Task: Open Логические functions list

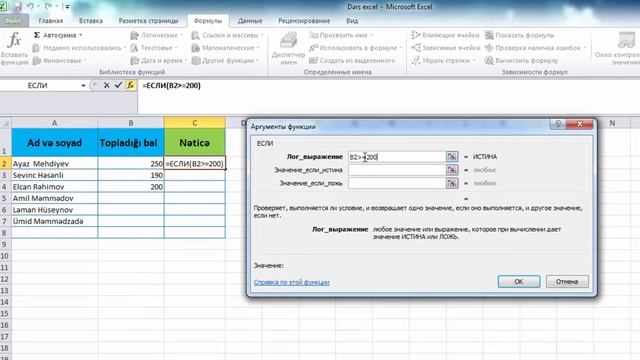Action: [156, 35]
